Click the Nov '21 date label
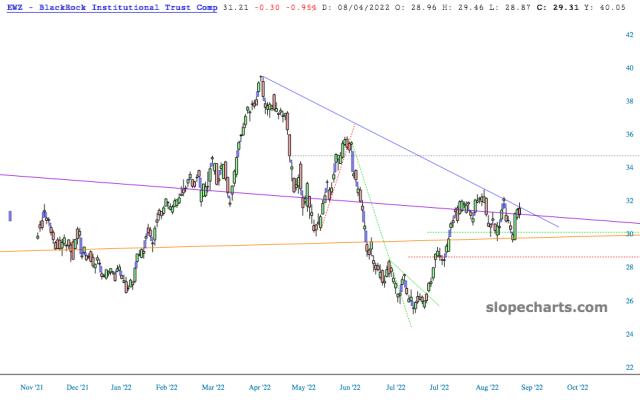The height and width of the screenshot is (401, 640). click(x=31, y=387)
